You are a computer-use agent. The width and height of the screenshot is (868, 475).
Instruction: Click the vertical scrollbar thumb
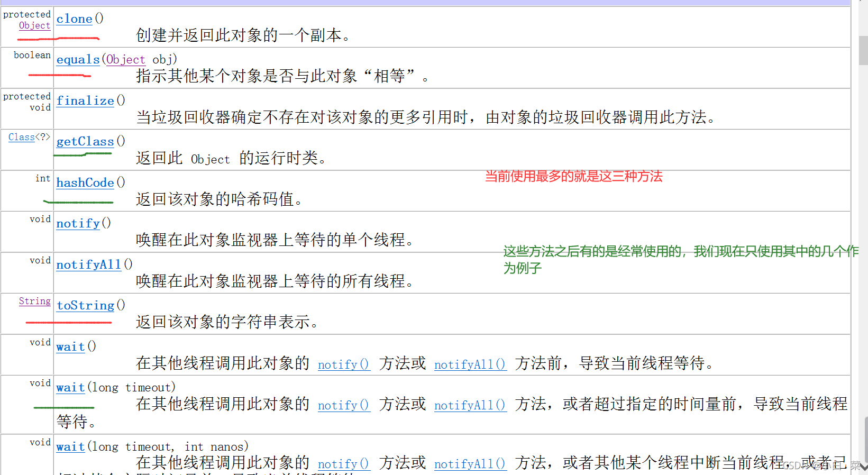pos(863,50)
